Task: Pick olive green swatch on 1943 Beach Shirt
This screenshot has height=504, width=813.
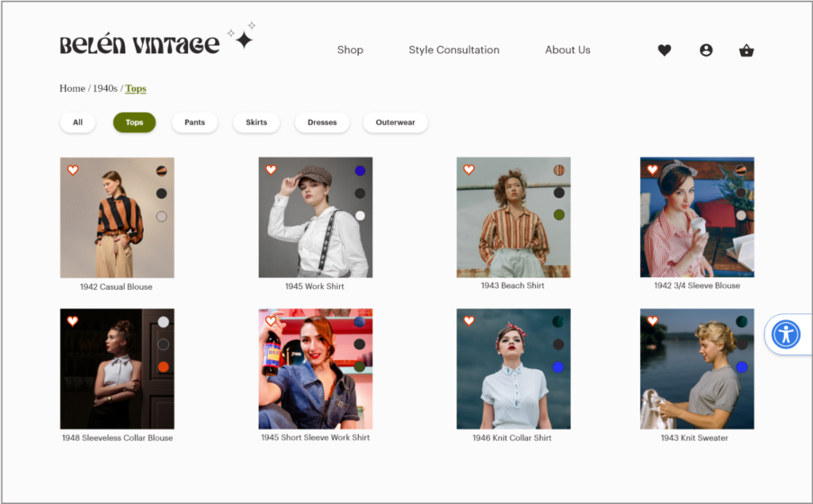Action: pos(559,215)
